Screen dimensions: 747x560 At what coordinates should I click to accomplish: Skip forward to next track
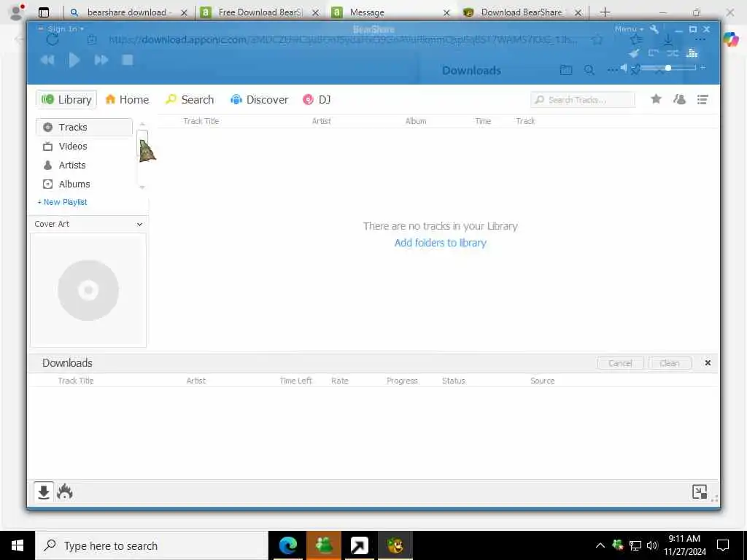[x=101, y=60]
